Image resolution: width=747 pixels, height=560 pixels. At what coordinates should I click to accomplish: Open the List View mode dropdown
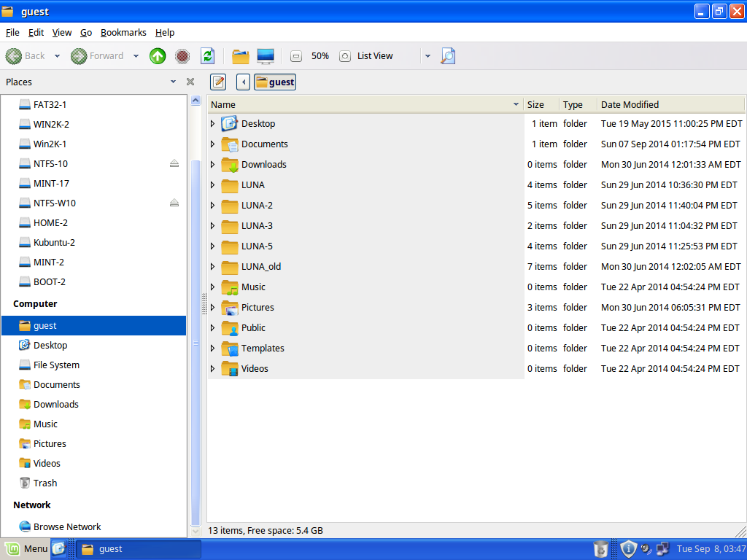pyautogui.click(x=427, y=56)
